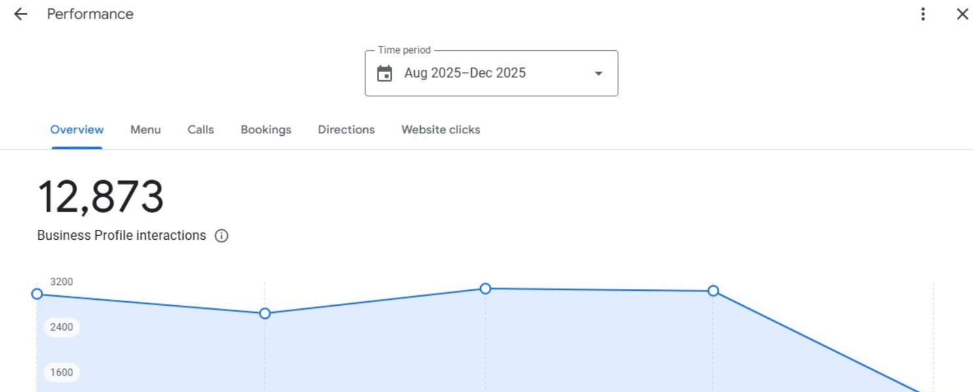Viewport: 980px width, 392px height.
Task: Click the 1600 y-axis label
Action: tap(61, 372)
